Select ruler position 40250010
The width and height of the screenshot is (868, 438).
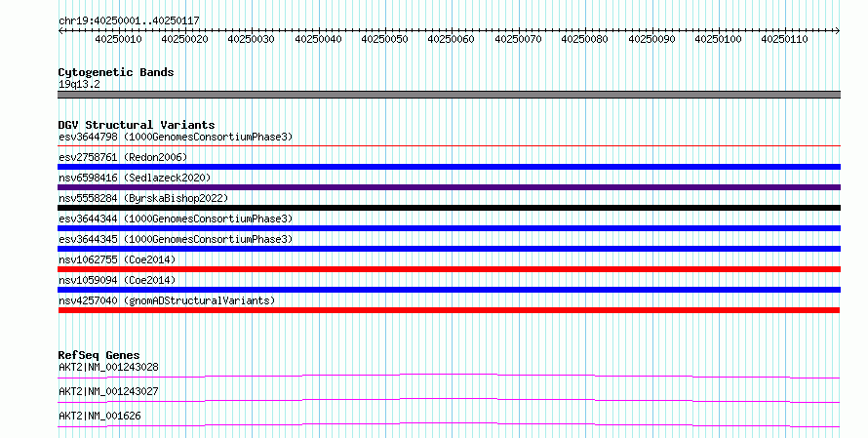[x=118, y=39]
